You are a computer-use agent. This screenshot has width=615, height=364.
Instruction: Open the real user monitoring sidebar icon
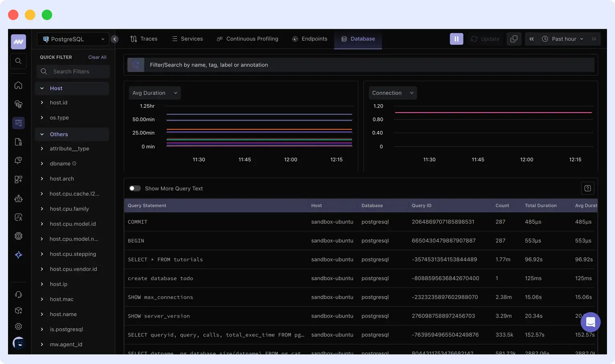click(x=18, y=217)
